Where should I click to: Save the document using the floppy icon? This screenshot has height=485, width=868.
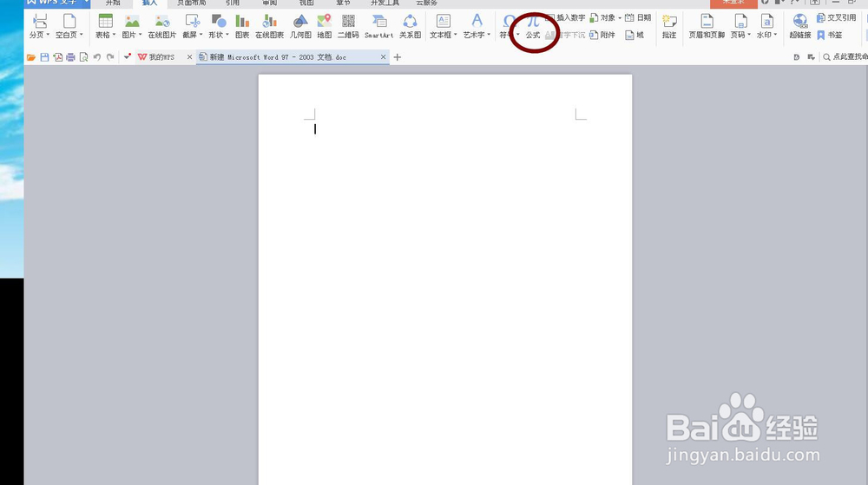(44, 57)
